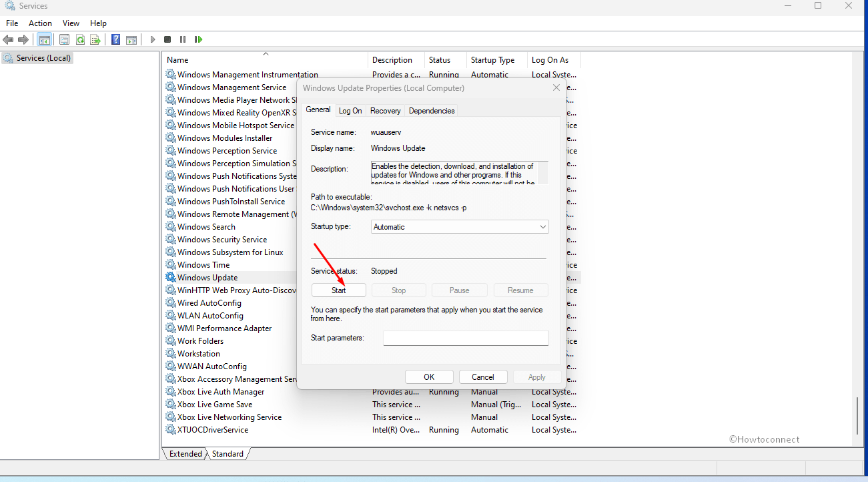This screenshot has width=868, height=482.
Task: Sort services by the Name column header
Action: 266,59
